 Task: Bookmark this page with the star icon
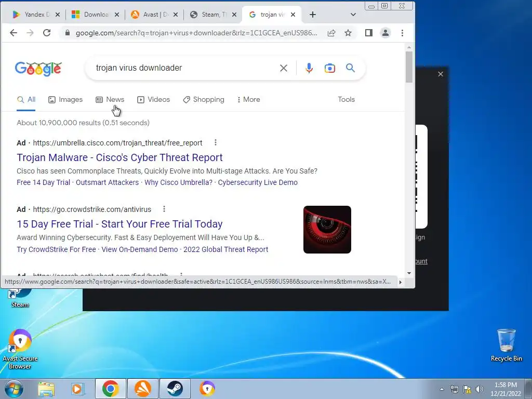pos(348,33)
